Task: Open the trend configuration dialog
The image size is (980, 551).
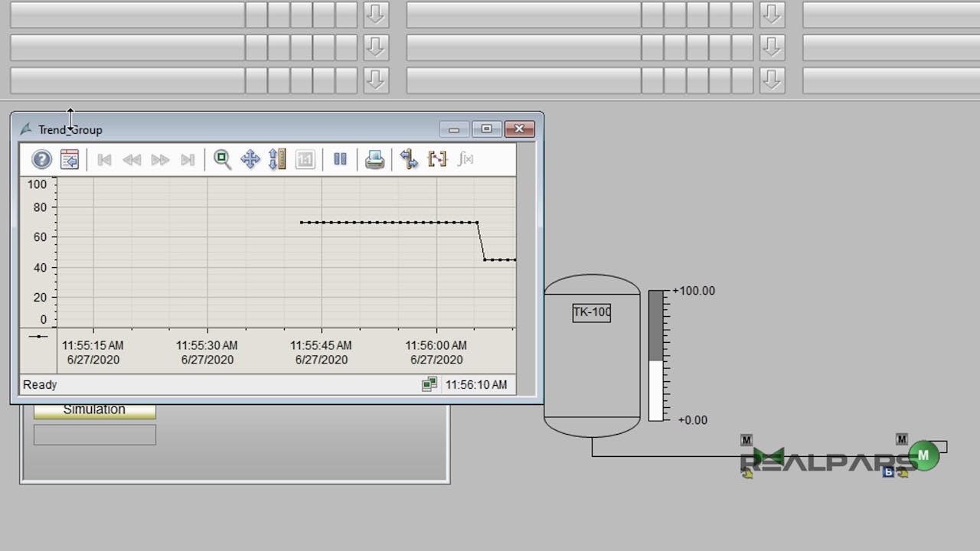Action: 69,159
